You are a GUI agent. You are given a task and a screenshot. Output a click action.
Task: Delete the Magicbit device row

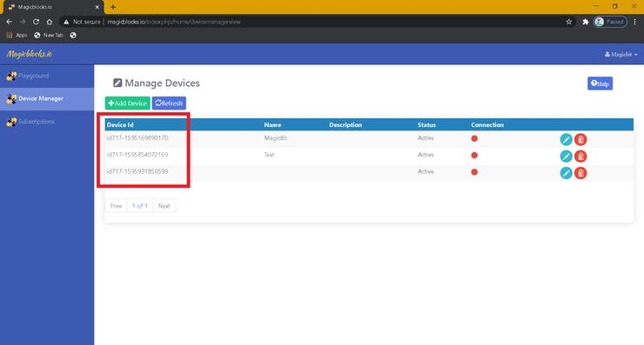pyautogui.click(x=580, y=139)
